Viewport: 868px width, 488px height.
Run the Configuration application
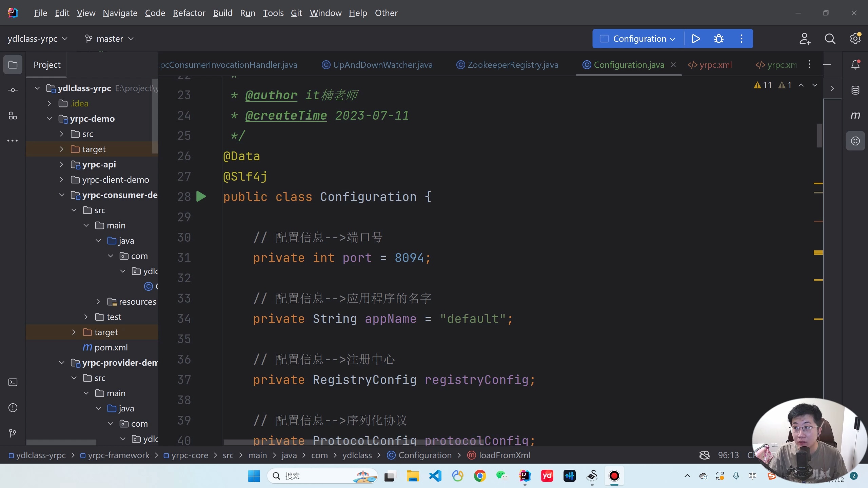click(x=695, y=38)
